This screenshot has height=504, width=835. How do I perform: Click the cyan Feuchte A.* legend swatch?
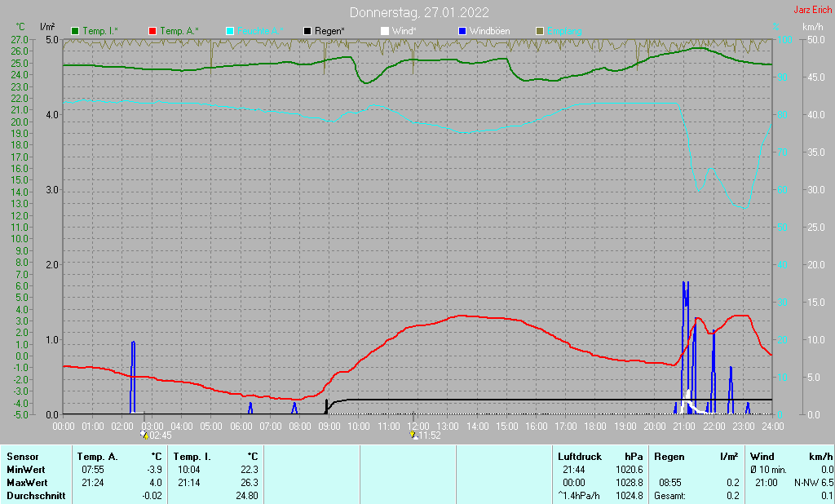tap(230, 32)
